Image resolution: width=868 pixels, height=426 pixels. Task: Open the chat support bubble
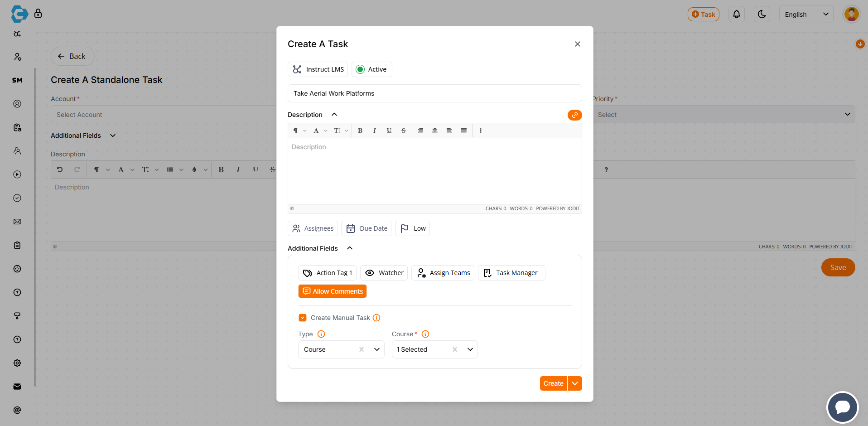(842, 407)
